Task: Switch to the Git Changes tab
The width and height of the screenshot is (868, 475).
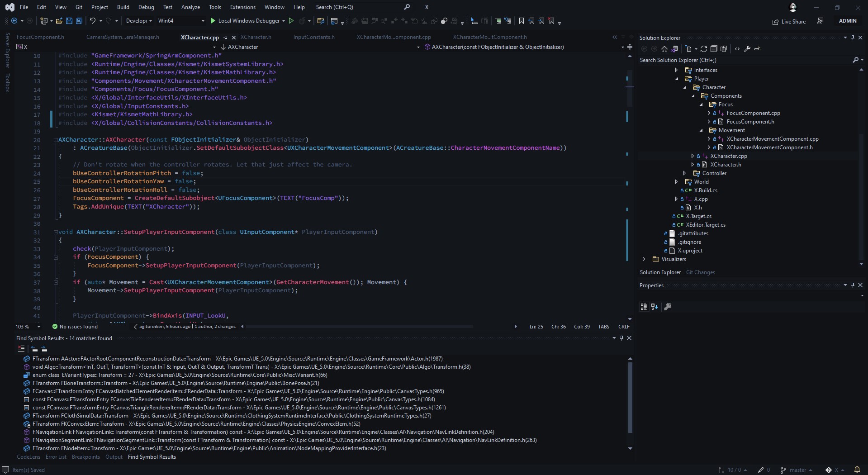Action: click(701, 272)
